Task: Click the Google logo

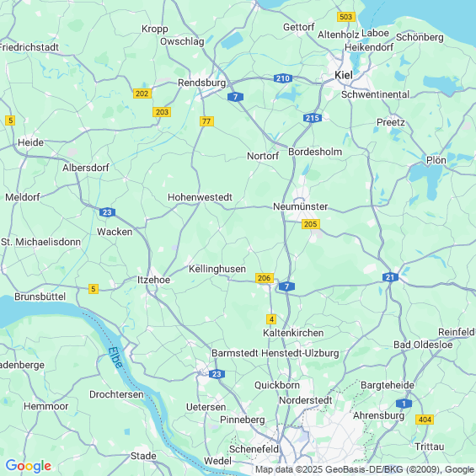Action: (29, 466)
